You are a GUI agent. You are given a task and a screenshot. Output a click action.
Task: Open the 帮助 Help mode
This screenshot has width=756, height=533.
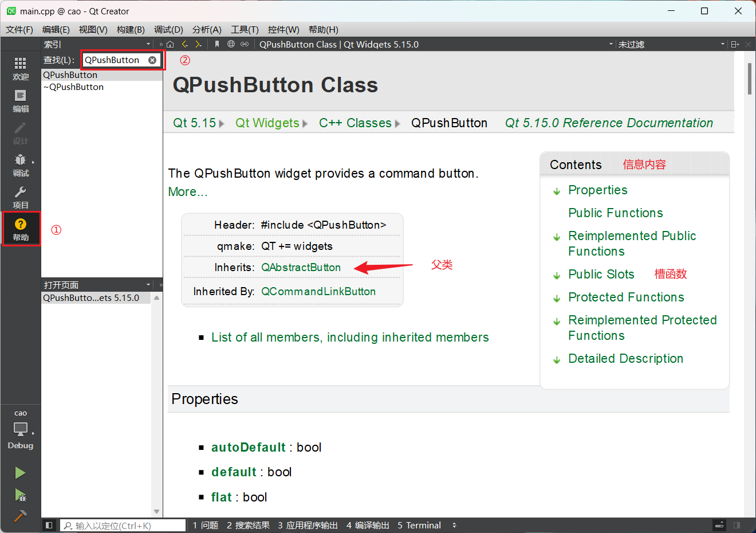[21, 229]
